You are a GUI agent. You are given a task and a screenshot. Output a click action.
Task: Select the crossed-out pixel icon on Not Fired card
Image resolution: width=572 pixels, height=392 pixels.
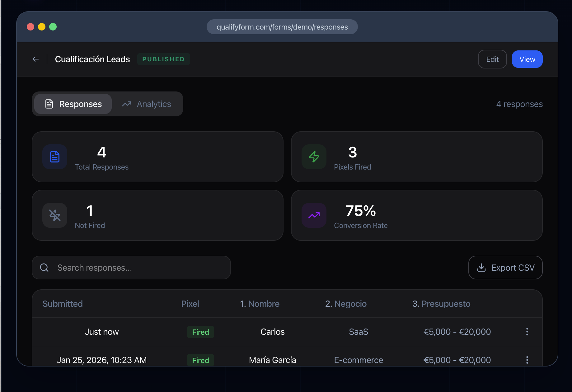click(54, 215)
